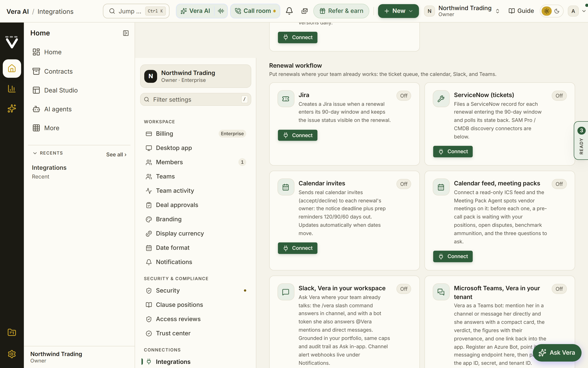Open Deal approvals settings
This screenshot has width=588, height=368.
196,205
